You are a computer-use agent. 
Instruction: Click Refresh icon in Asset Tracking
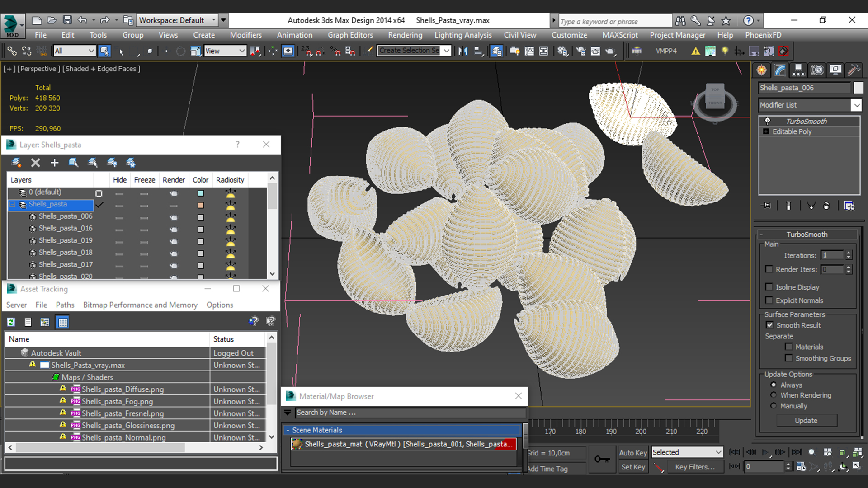(x=11, y=322)
